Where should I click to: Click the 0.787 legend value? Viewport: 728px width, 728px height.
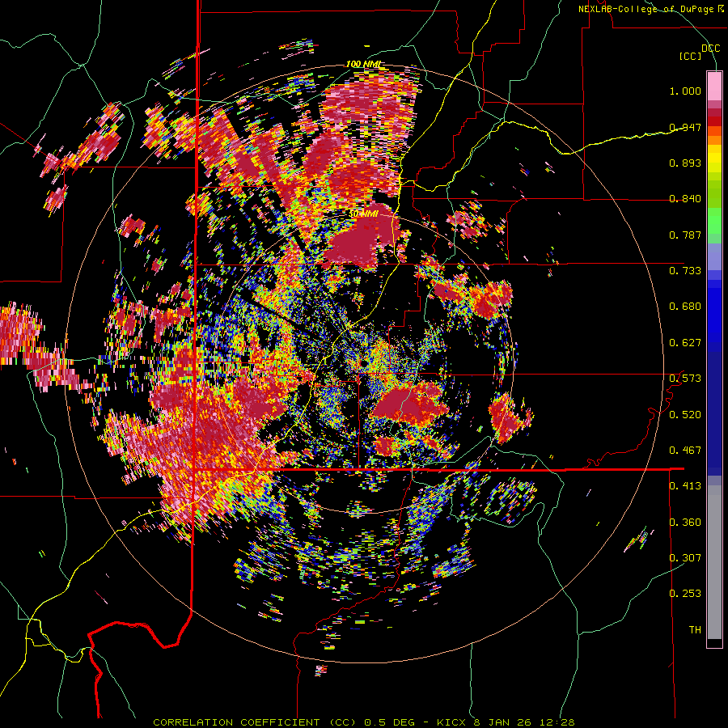pyautogui.click(x=685, y=235)
